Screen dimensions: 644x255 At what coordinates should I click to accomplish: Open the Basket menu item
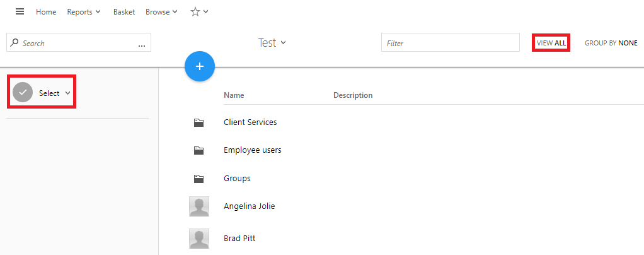click(x=124, y=12)
